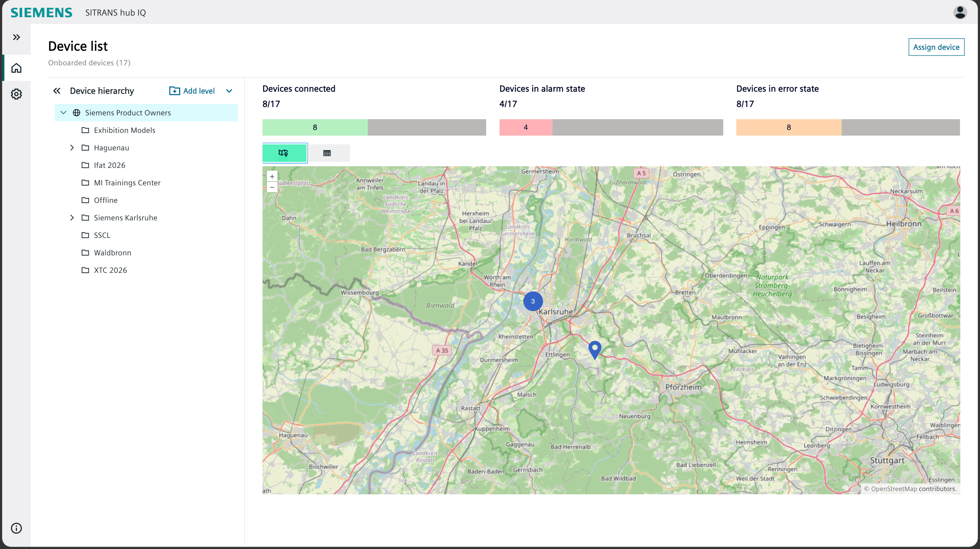This screenshot has width=980, height=549.
Task: Click the MI Trainings Center folder icon
Action: 85,183
